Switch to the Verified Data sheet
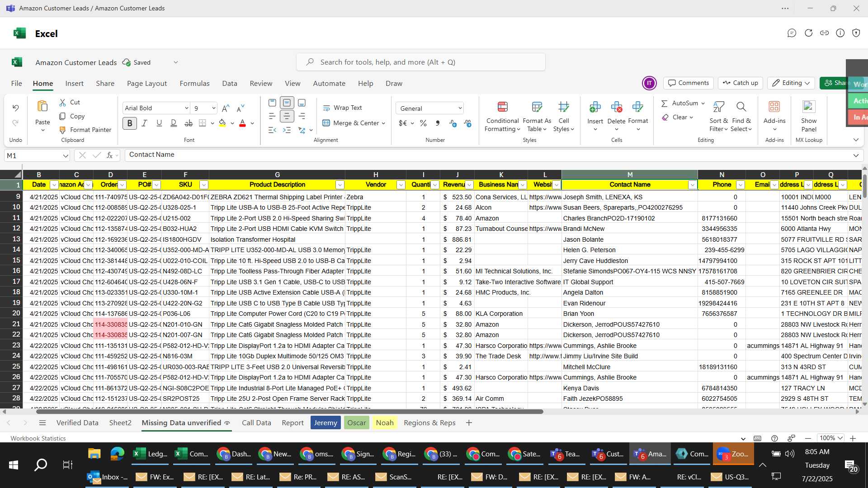 pos(77,423)
